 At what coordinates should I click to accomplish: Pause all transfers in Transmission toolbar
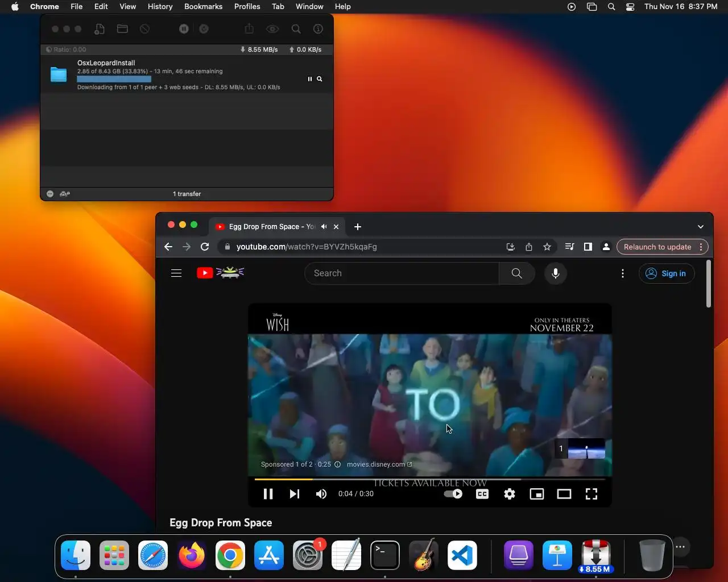point(184,29)
